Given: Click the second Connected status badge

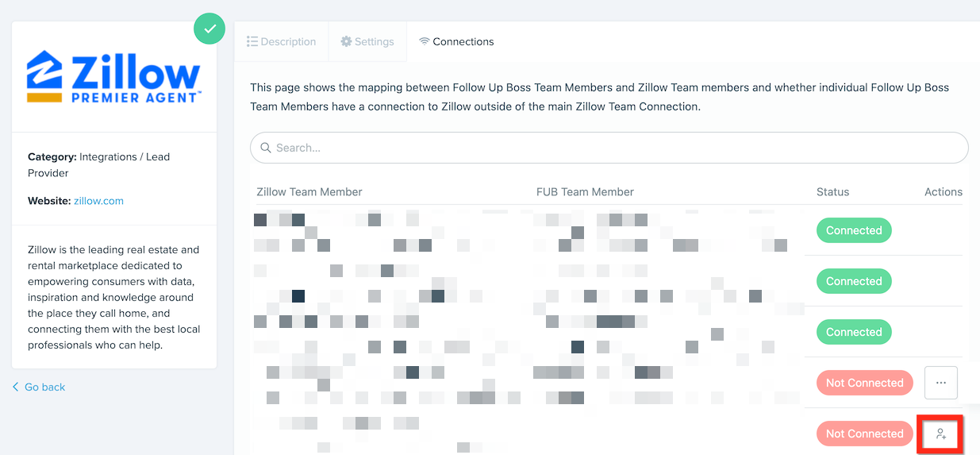Looking at the screenshot, I should (854, 281).
